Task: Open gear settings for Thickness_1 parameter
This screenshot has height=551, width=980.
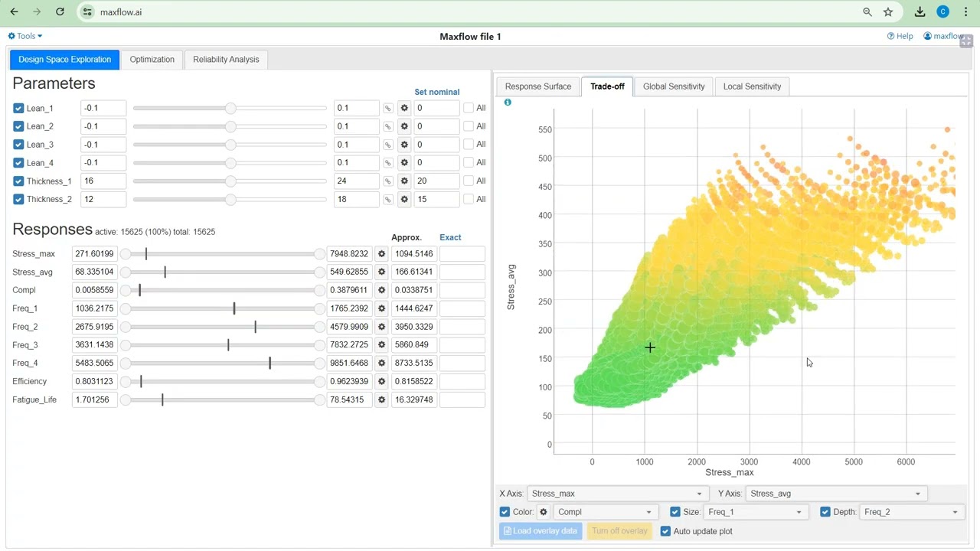Action: (x=404, y=181)
